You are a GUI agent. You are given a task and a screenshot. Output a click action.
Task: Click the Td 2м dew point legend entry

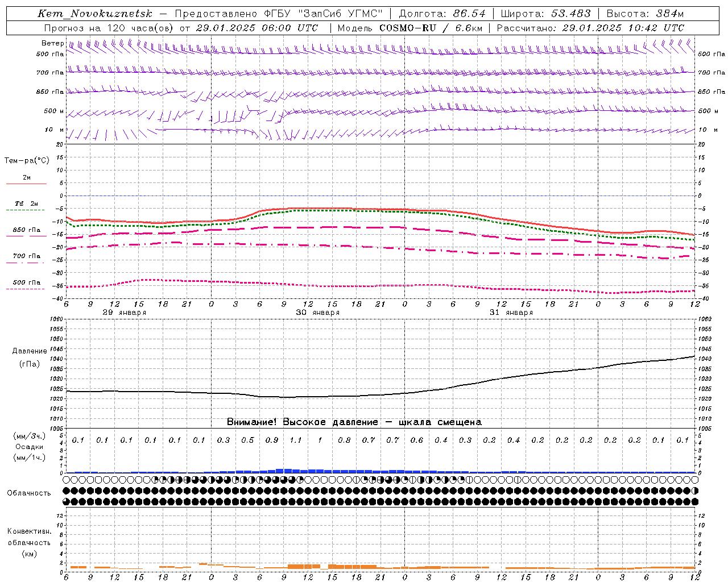[27, 203]
